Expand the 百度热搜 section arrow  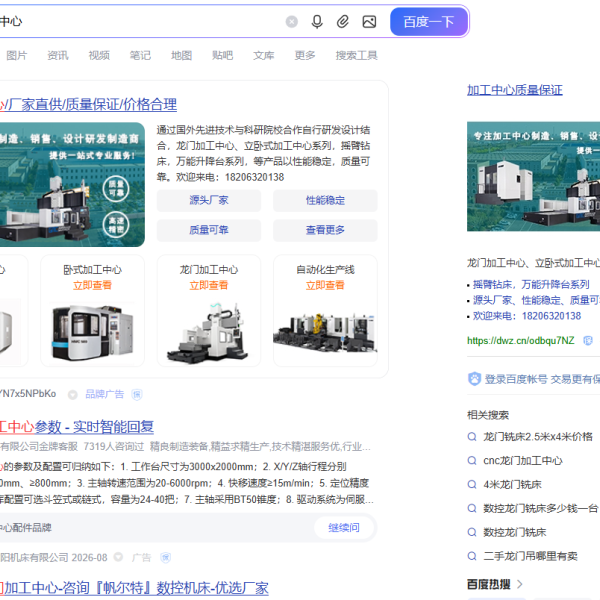520,584
